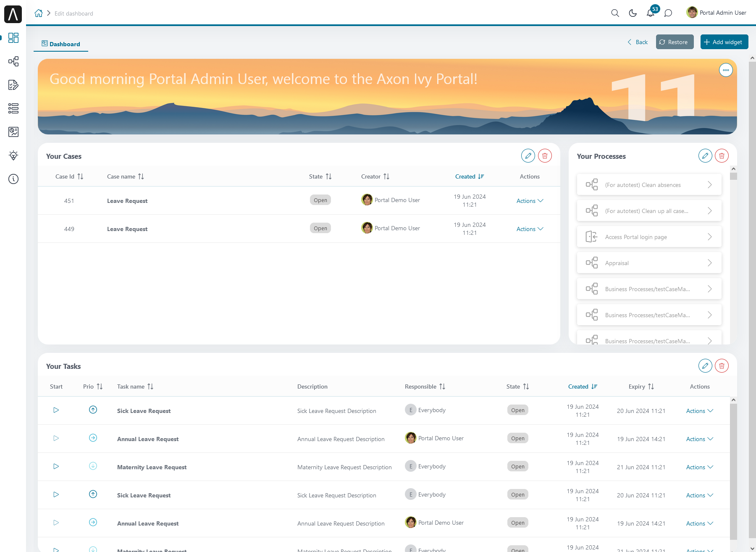Edit the Your Tasks widget
Image resolution: width=756 pixels, height=552 pixels.
pyautogui.click(x=705, y=366)
